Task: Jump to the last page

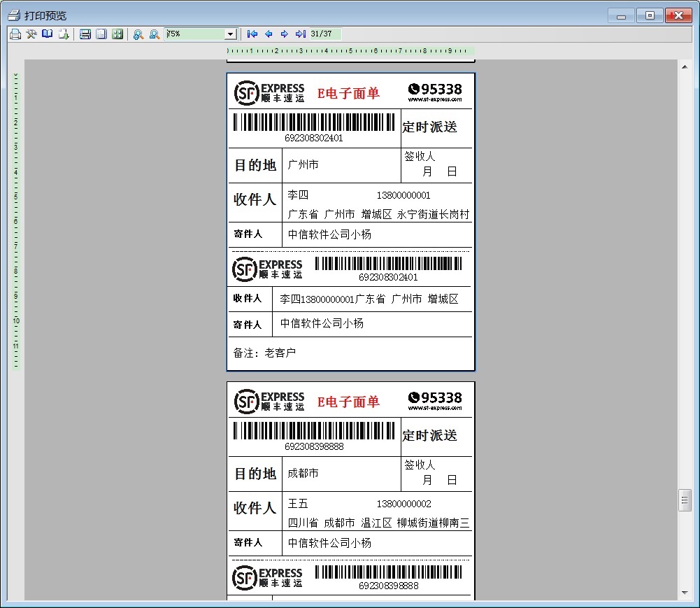Action: [x=301, y=34]
